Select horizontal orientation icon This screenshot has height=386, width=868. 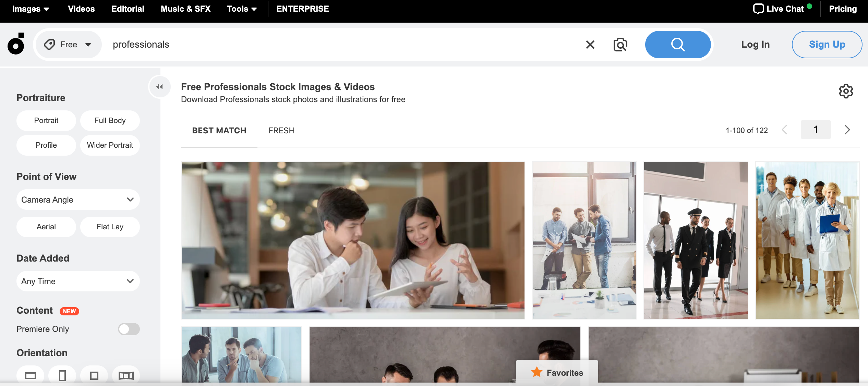(31, 376)
